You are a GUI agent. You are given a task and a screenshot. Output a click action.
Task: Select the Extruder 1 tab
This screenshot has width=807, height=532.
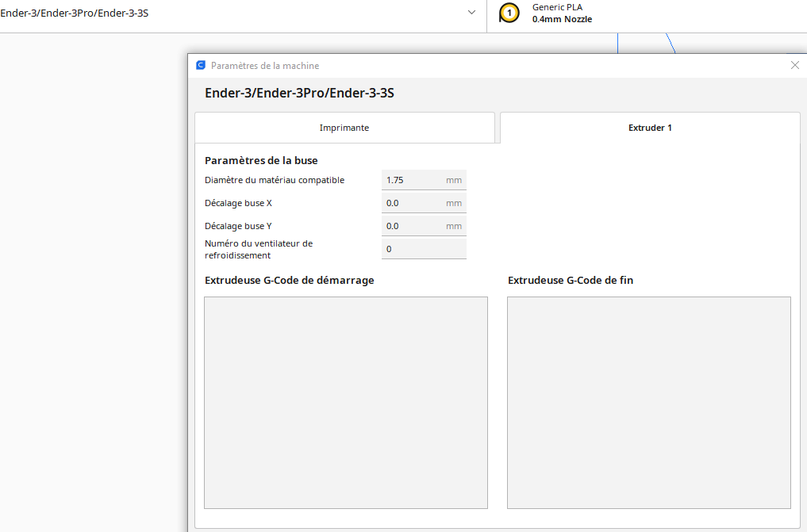[650, 128]
